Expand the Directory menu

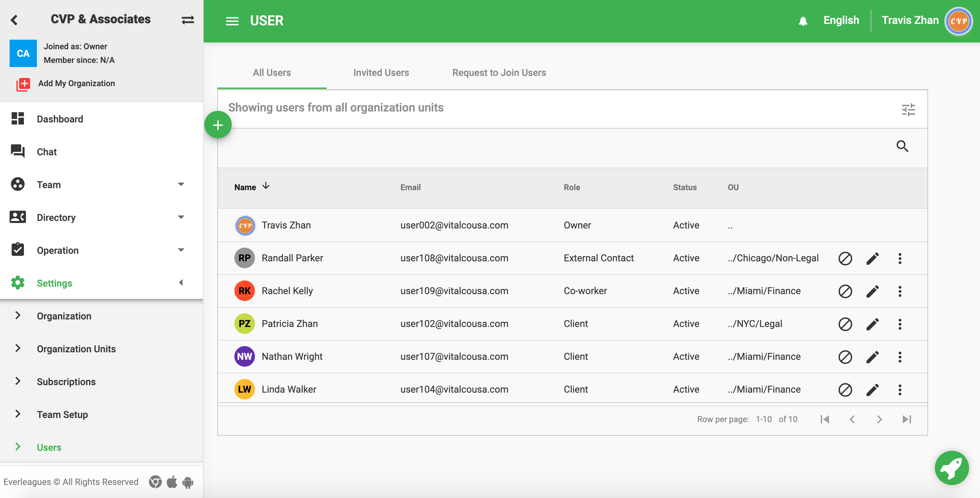(x=181, y=218)
